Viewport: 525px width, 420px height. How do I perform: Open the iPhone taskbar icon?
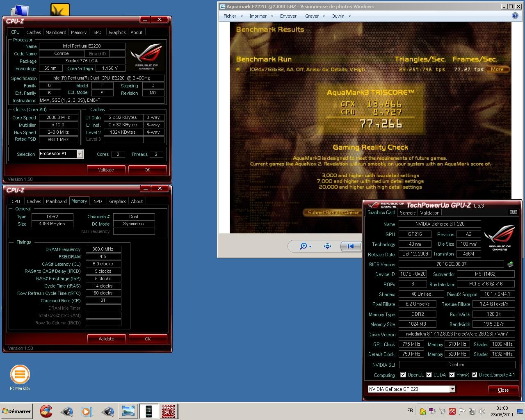pos(148,411)
